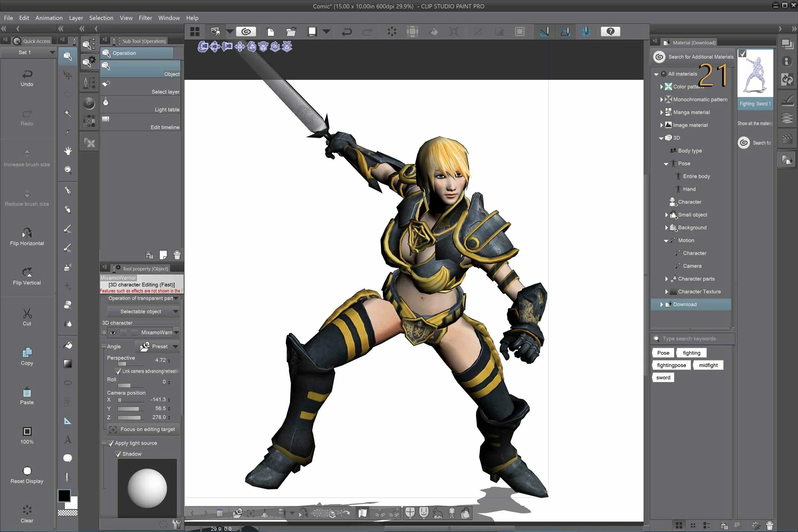Click the New document toolbar icon
This screenshot has width=798, height=532.
(270, 32)
